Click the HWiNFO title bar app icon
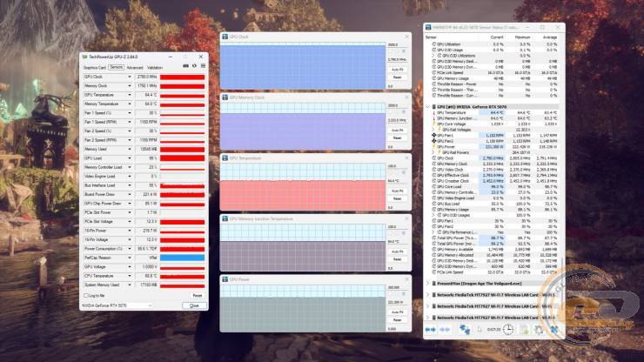Screen dimensions: 644x362 [x=428, y=27]
